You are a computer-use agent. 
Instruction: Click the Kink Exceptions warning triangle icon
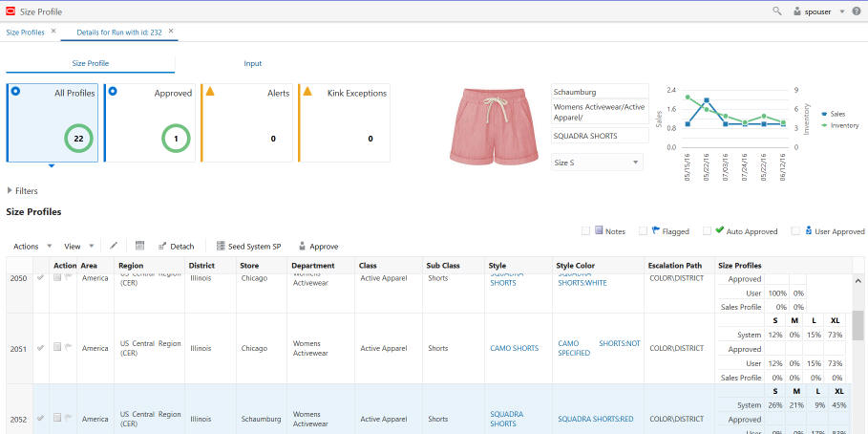(307, 91)
